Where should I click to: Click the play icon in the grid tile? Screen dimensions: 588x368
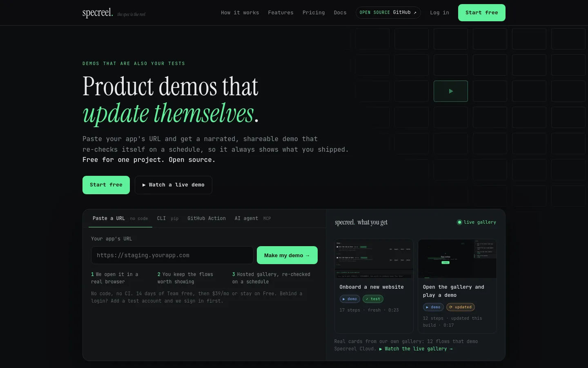click(451, 91)
